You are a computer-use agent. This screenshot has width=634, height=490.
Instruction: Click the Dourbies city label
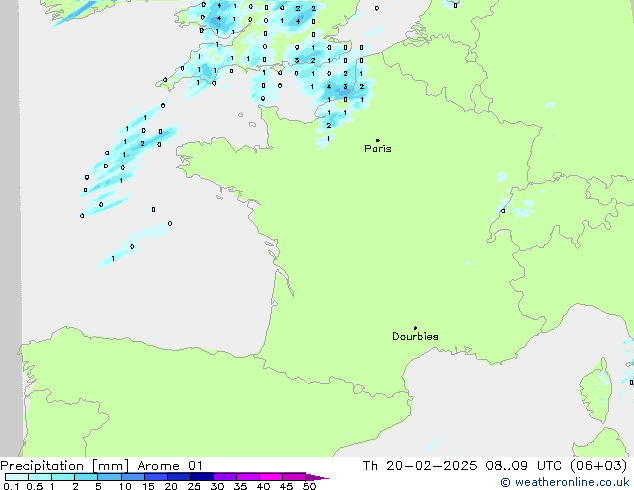[415, 336]
